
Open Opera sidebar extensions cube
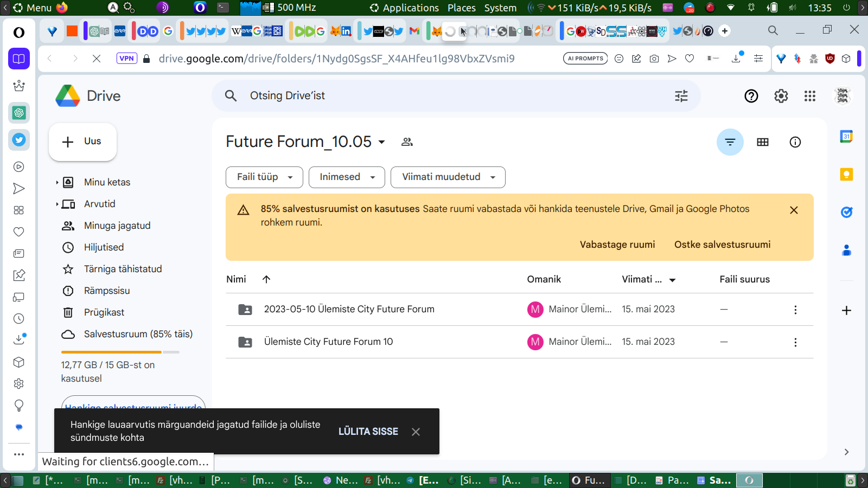point(19,362)
